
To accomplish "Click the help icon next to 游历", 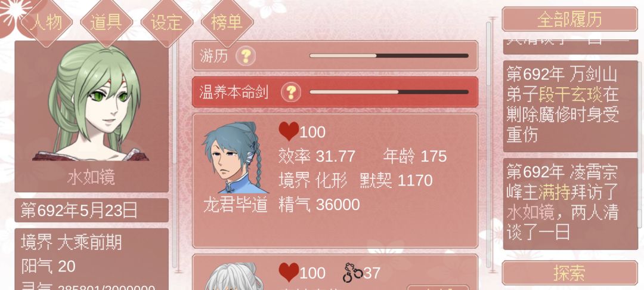I will (246, 56).
